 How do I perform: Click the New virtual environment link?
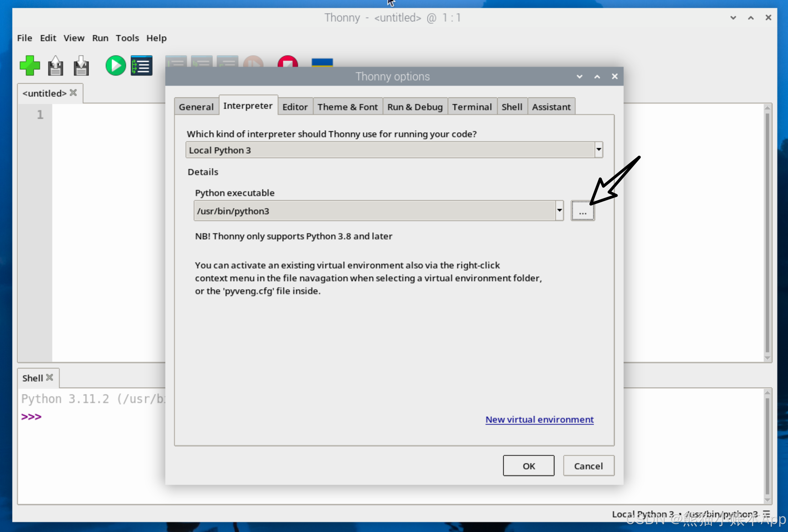tap(540, 419)
